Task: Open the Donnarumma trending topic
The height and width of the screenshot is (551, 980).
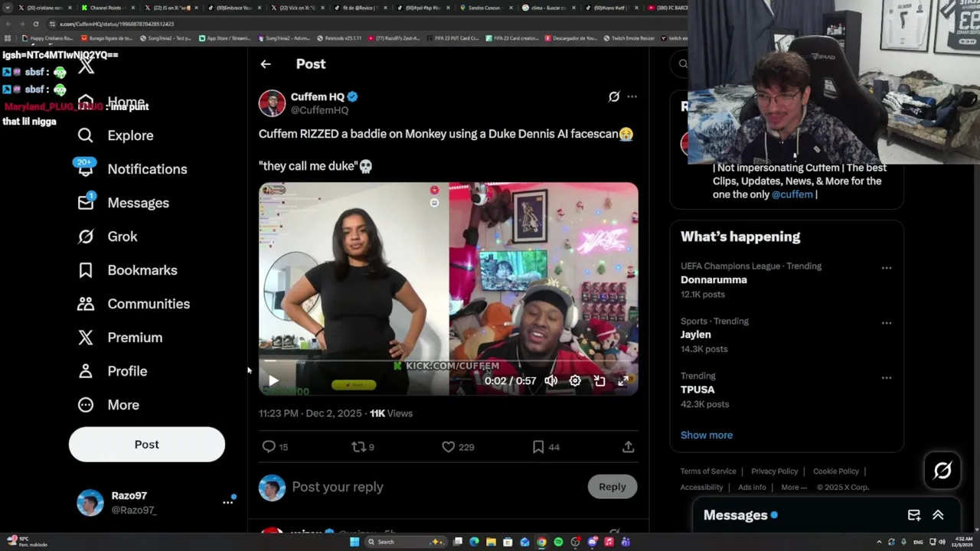Action: 714,279
